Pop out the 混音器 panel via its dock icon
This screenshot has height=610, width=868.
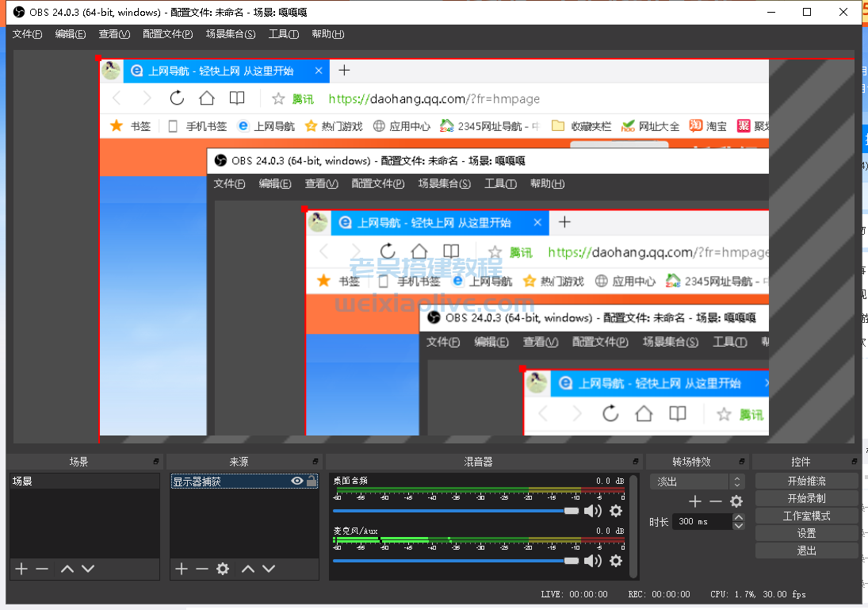click(x=635, y=461)
